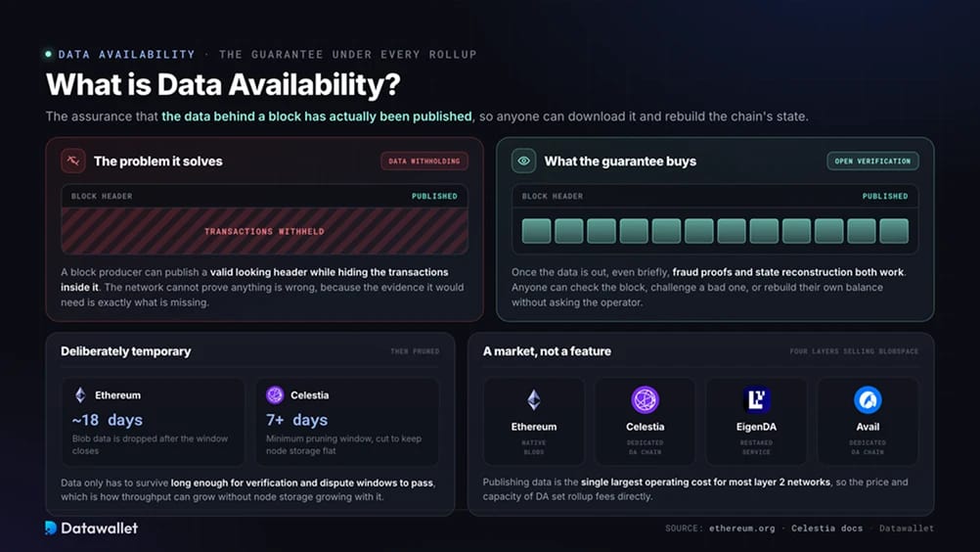
Task: Click the 'What the guarantee buys' title
Action: click(620, 161)
